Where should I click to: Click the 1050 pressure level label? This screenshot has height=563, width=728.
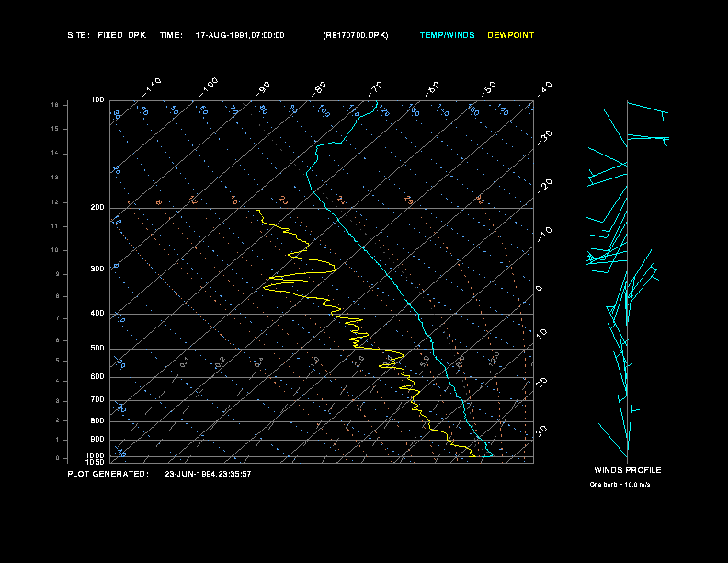96,462
